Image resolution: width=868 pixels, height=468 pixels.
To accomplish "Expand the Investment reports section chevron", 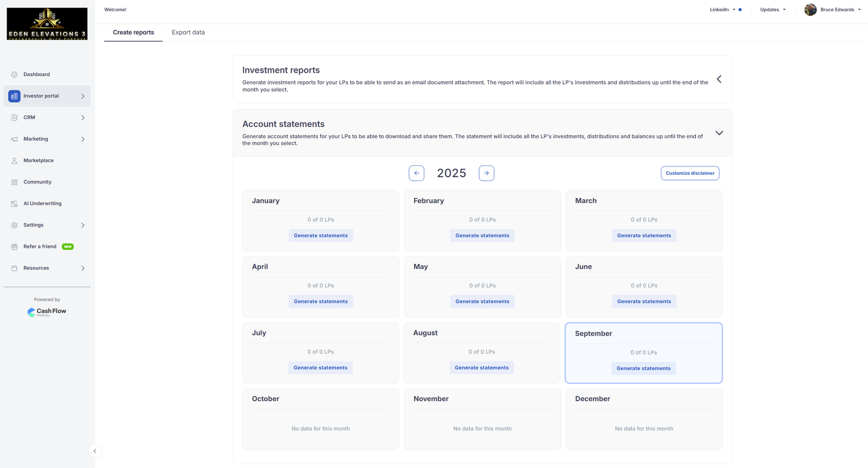I will pos(719,79).
